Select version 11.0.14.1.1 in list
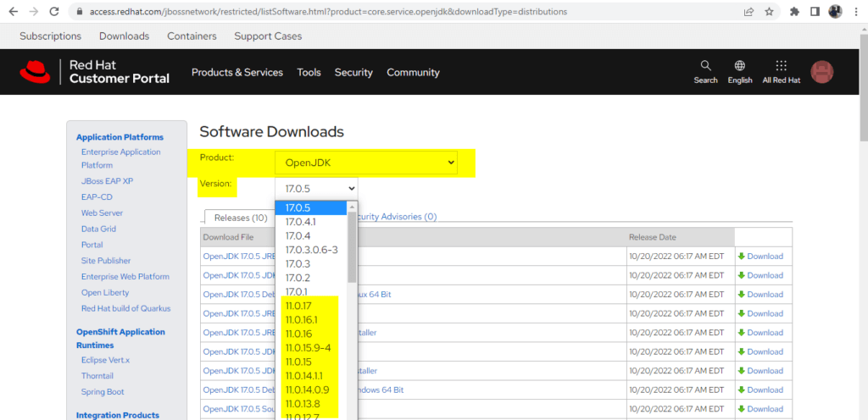 [x=310, y=376]
